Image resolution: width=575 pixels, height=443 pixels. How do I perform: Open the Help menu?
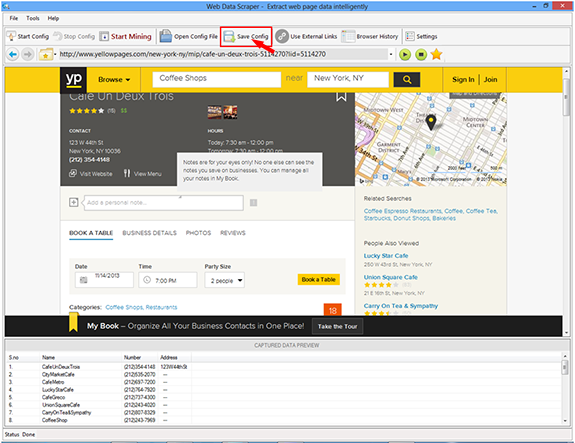[53, 18]
